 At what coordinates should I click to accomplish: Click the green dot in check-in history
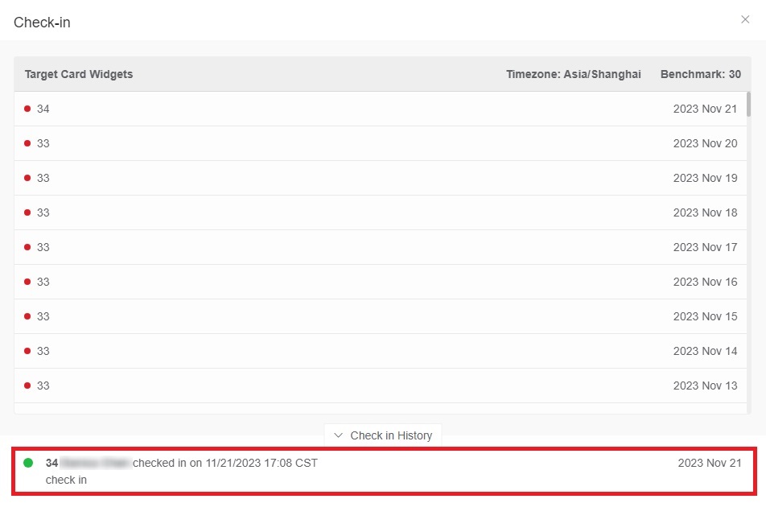tap(28, 463)
